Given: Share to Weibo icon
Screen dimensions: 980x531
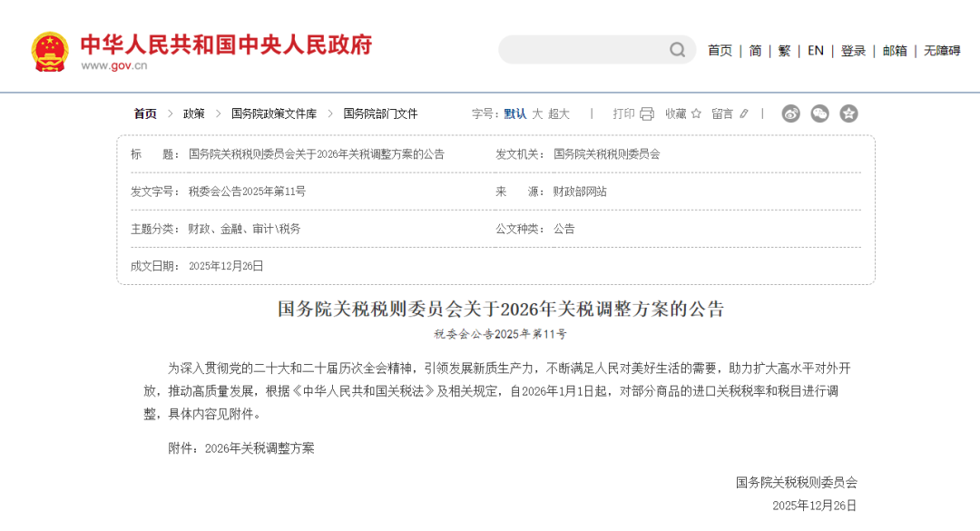Looking at the screenshot, I should coord(790,113).
